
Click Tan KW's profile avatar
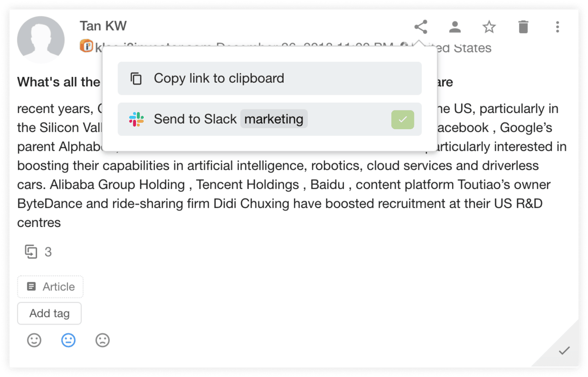pyautogui.click(x=41, y=40)
